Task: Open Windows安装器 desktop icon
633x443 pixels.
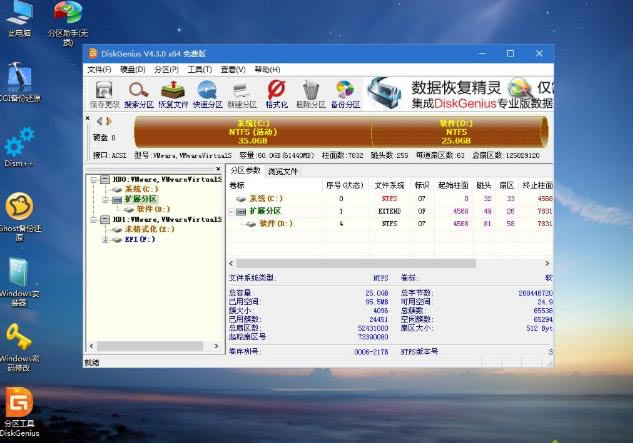Action: pos(19,281)
